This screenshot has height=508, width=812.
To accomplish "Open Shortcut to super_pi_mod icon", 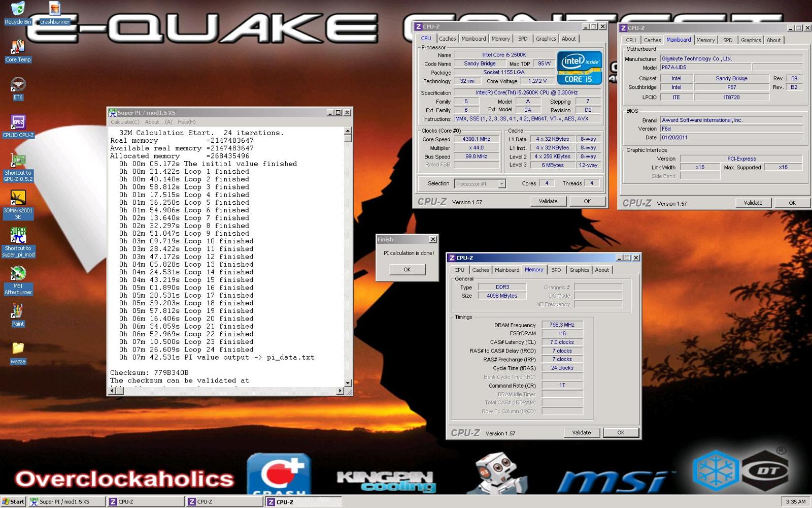I will click(x=18, y=242).
